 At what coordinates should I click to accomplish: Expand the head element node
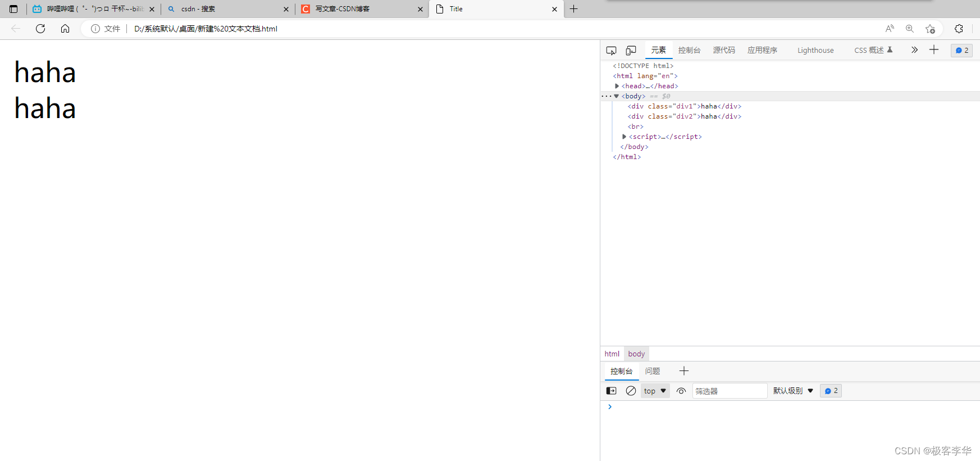click(x=617, y=86)
